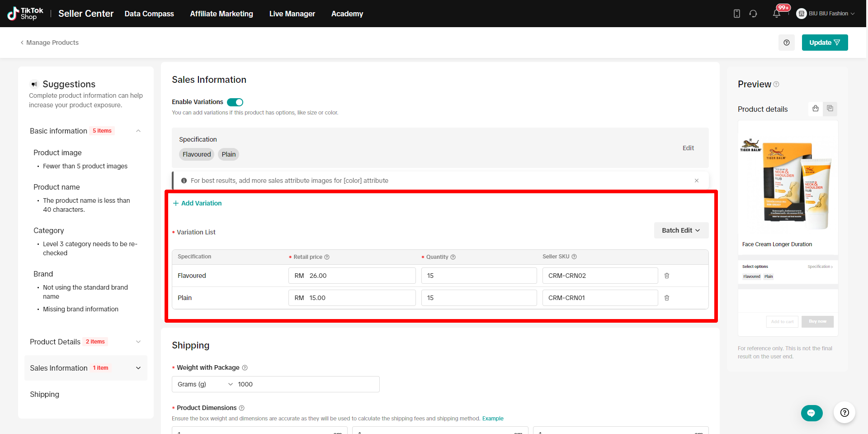Image resolution: width=868 pixels, height=434 pixels.
Task: Open the Grams weight unit dropdown
Action: [205, 384]
